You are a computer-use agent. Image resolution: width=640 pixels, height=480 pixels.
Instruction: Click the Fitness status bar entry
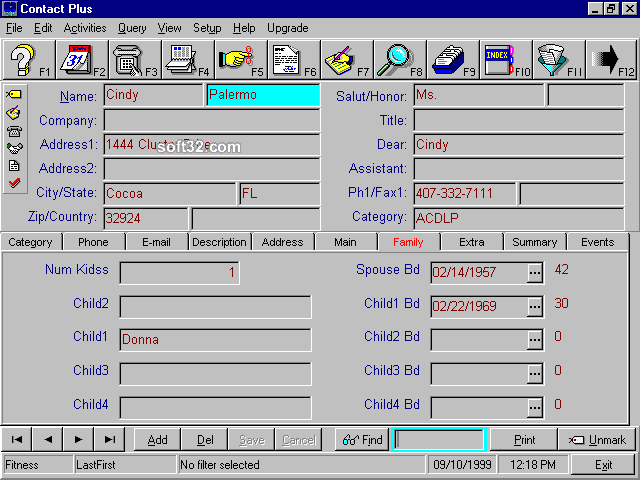[x=38, y=464]
